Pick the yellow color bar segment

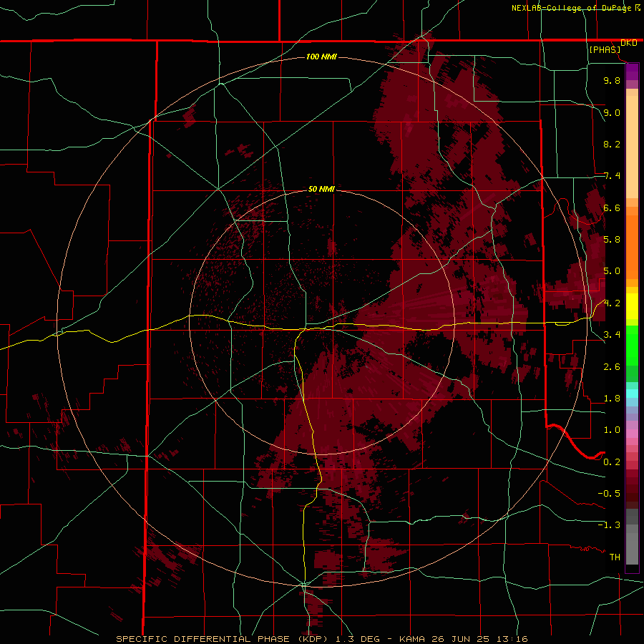tap(632, 306)
